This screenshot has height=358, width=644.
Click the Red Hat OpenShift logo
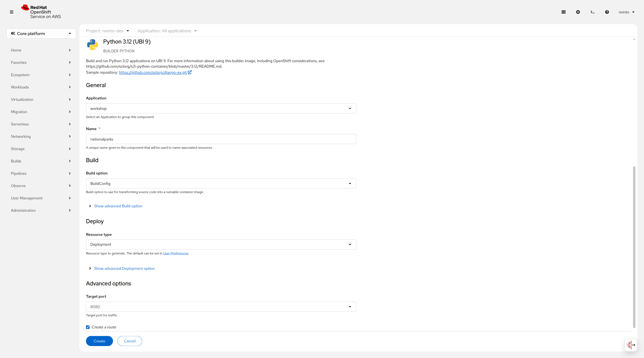pyautogui.click(x=41, y=12)
